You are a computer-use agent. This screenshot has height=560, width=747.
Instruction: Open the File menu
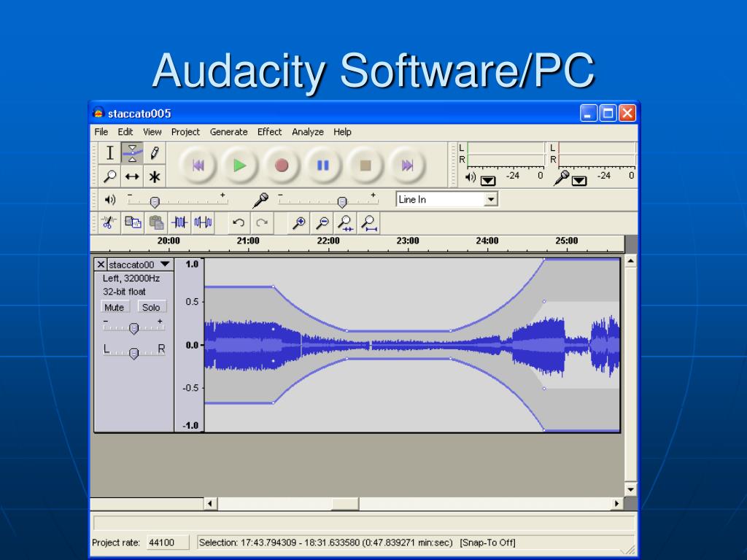coord(101,132)
